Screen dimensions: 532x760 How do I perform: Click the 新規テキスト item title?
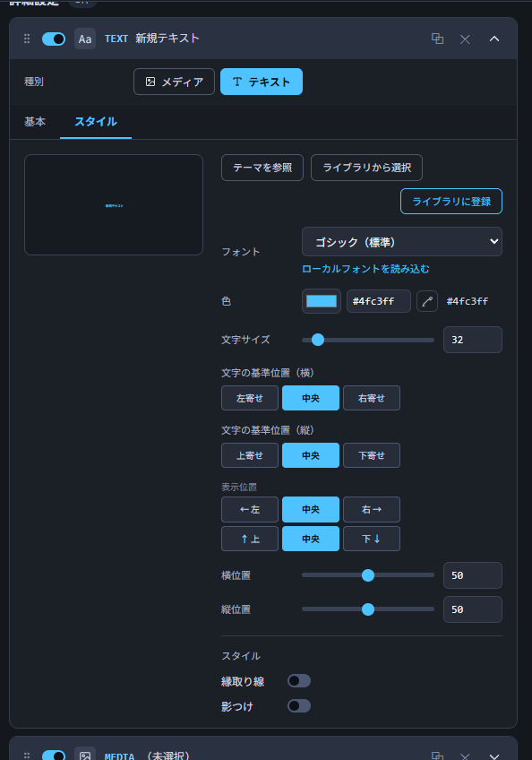[167, 39]
